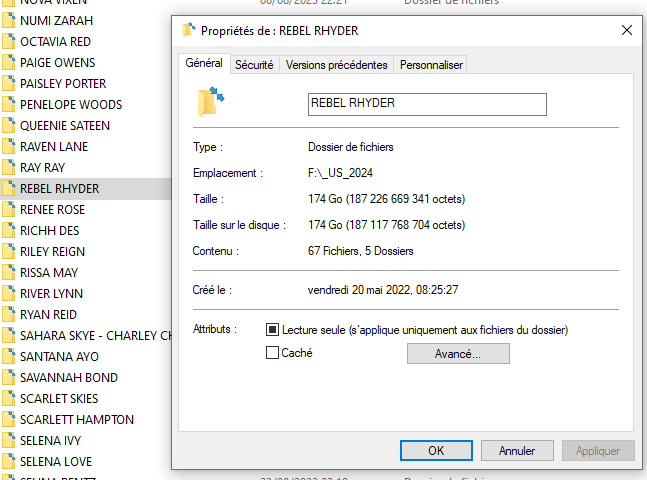Open the Versions précédentes tab

click(x=336, y=65)
